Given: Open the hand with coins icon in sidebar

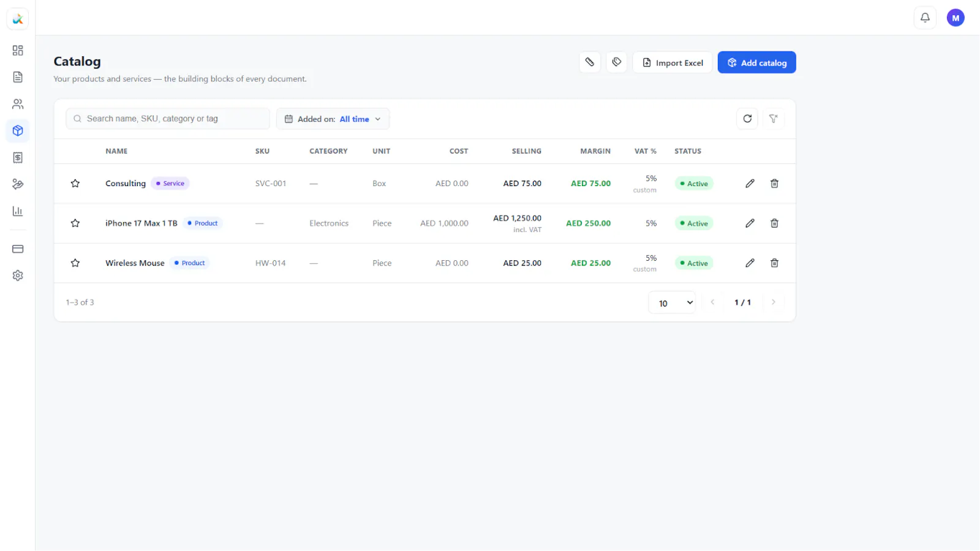Looking at the screenshot, I should pyautogui.click(x=18, y=184).
